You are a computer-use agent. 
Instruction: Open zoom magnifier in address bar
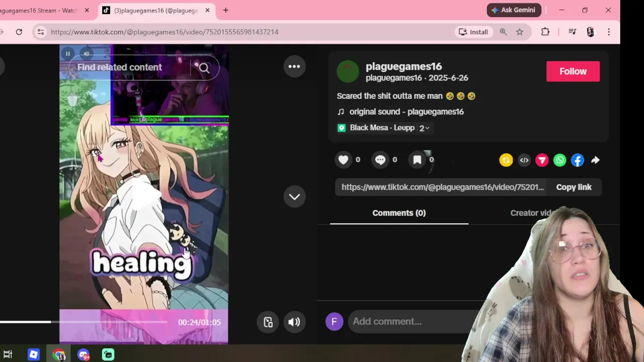point(503,32)
